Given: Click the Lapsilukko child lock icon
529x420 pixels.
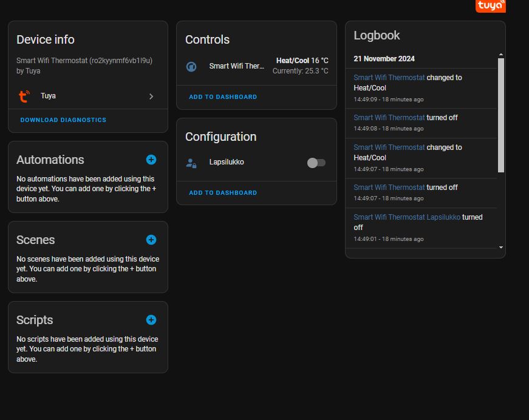Looking at the screenshot, I should (191, 163).
